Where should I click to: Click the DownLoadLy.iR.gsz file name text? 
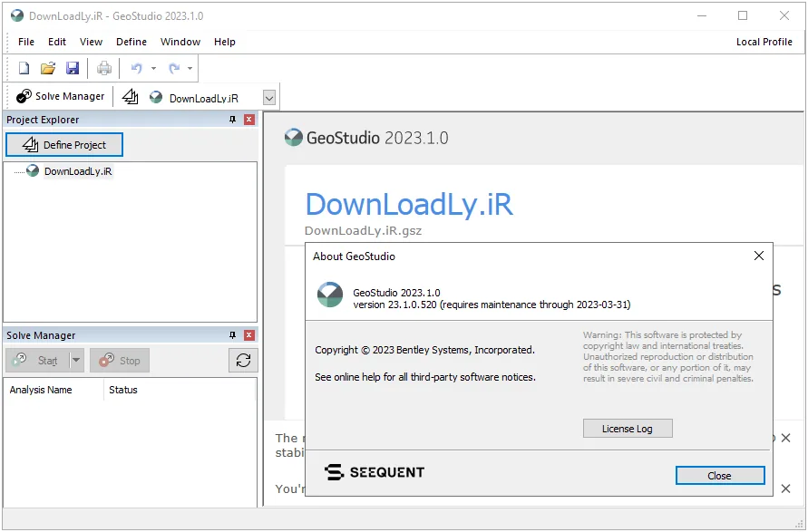tap(363, 231)
